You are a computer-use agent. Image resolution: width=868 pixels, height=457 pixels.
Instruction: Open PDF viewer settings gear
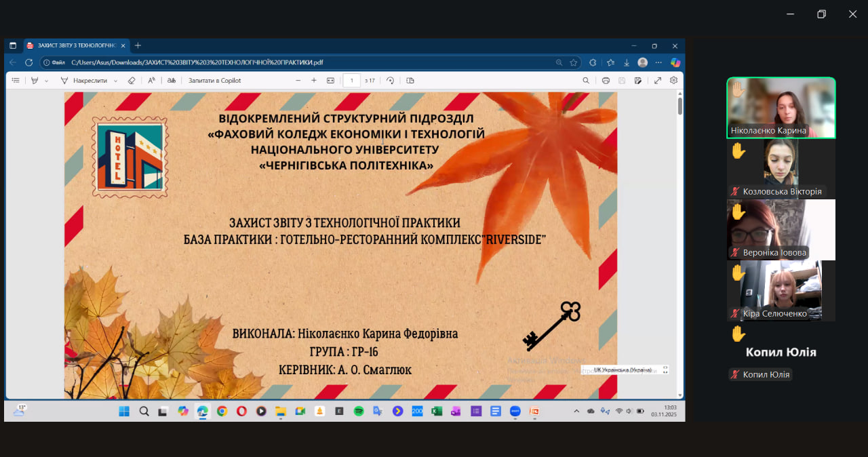tap(674, 81)
